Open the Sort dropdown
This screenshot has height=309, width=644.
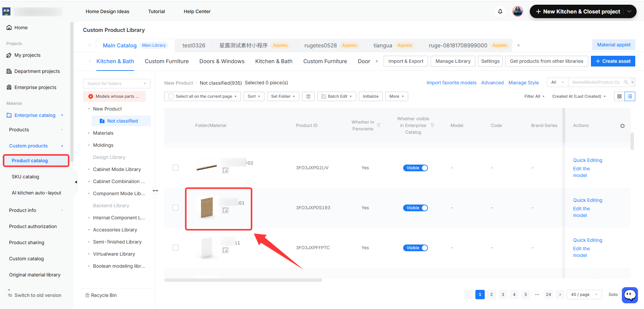point(254,96)
